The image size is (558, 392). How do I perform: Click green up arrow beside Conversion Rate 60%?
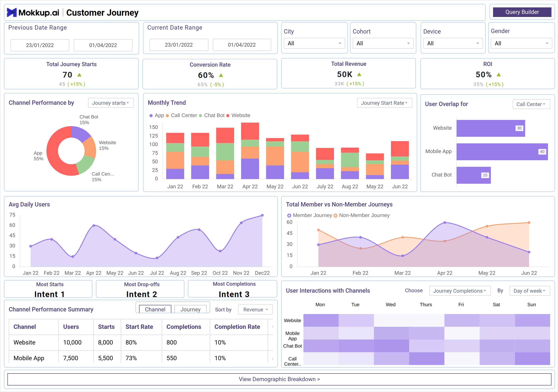click(x=221, y=75)
